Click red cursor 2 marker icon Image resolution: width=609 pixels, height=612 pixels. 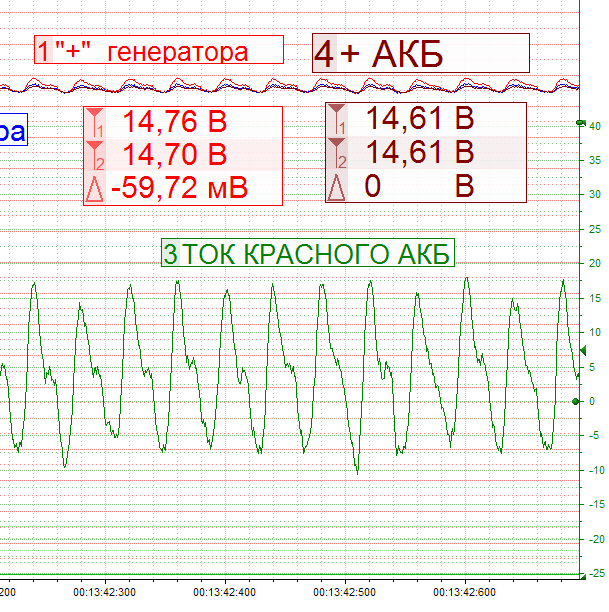point(95,155)
